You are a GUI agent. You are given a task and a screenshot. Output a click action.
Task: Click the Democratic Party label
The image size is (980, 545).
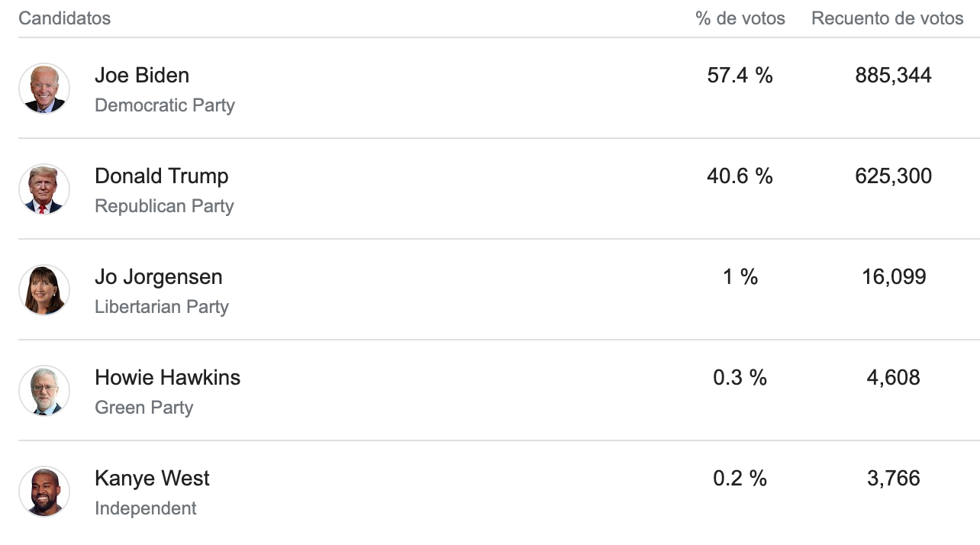tap(164, 105)
